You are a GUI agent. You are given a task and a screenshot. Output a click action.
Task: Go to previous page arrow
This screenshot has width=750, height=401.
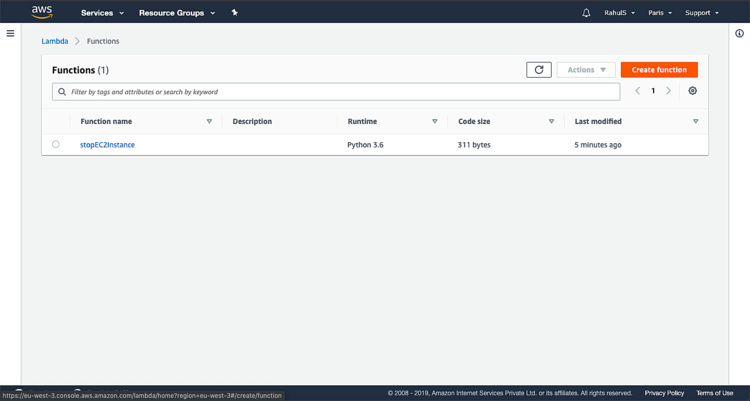point(638,91)
